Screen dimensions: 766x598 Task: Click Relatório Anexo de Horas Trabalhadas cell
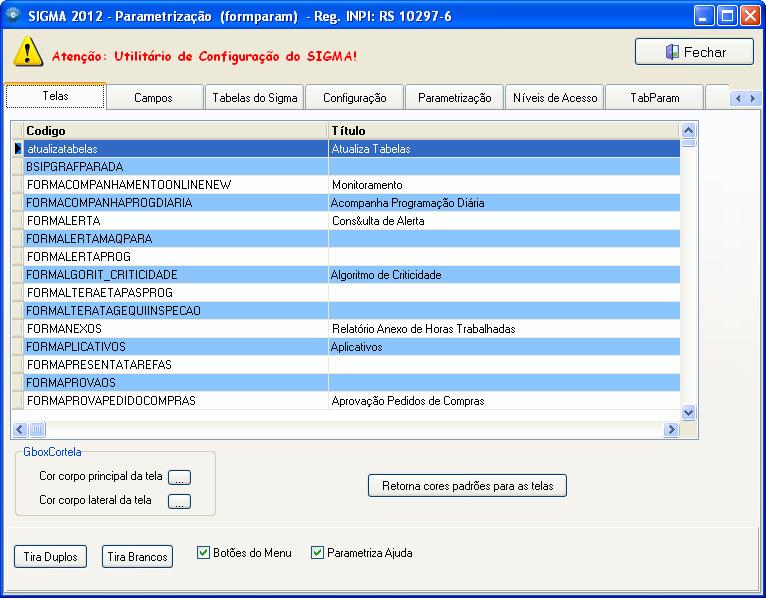coord(504,329)
